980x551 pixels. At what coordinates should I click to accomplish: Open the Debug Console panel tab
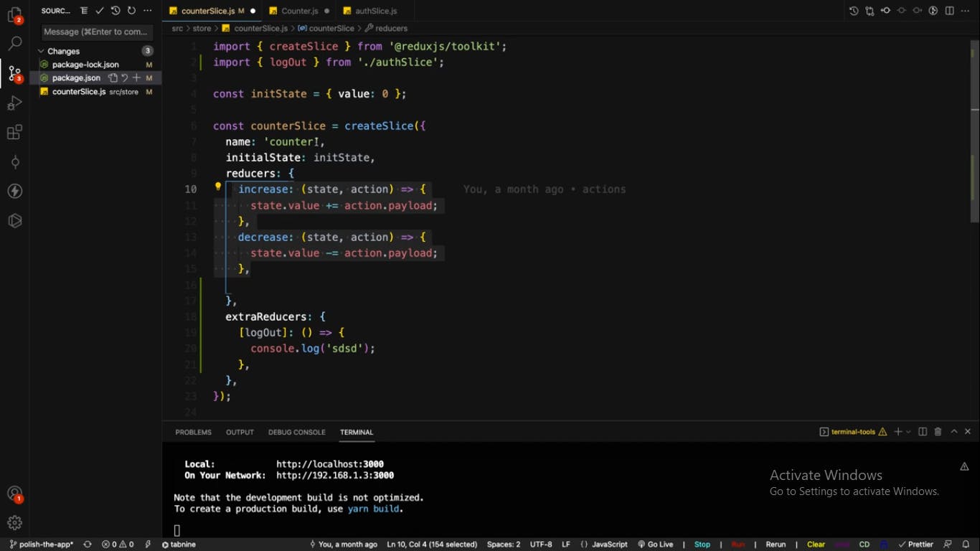click(297, 432)
